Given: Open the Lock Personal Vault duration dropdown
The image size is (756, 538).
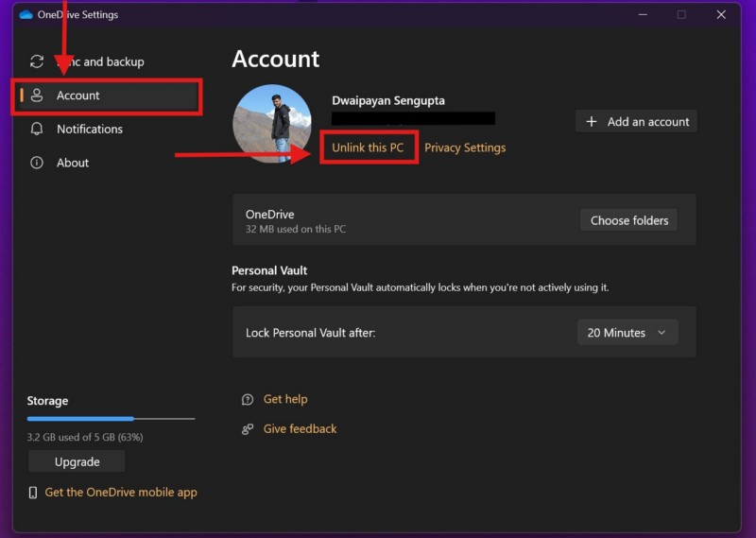Looking at the screenshot, I should [x=627, y=333].
